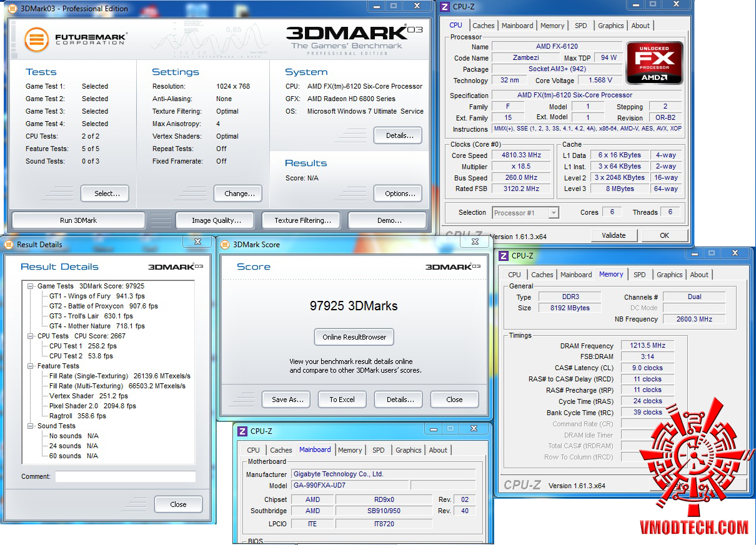Export results with To Excel button
The width and height of the screenshot is (756, 545).
(342, 400)
